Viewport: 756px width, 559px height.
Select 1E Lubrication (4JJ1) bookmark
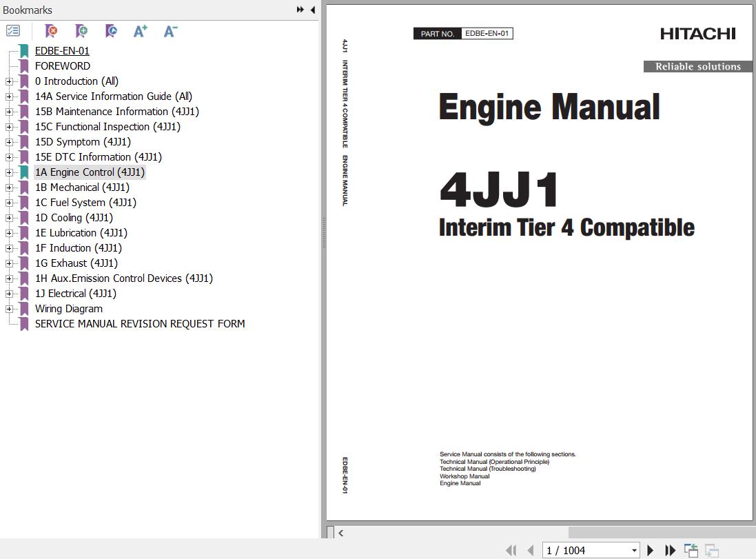[81, 233]
